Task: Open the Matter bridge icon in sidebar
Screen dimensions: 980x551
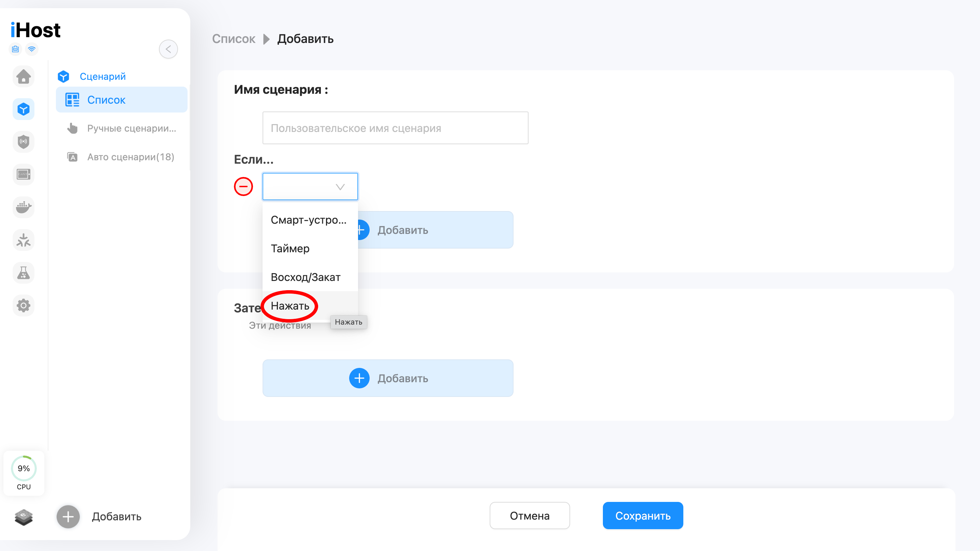Action: [24, 240]
